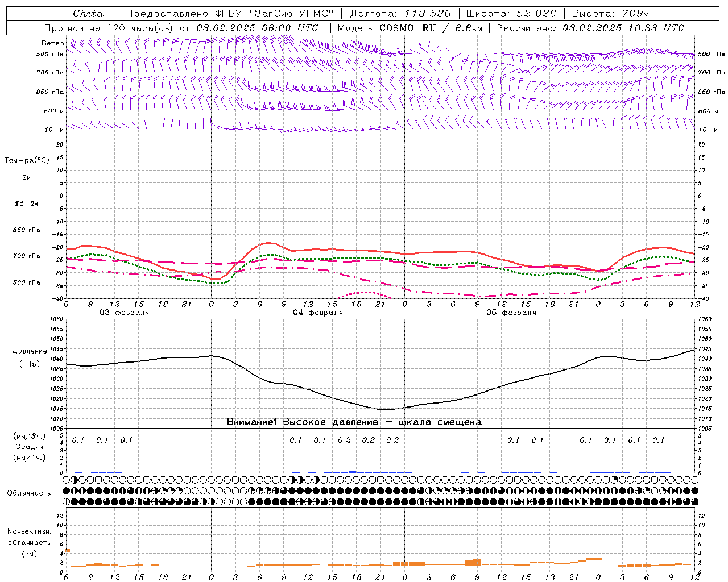Click "-40" on the right temperature axis
The width and height of the screenshot is (728, 582).
coord(703,299)
